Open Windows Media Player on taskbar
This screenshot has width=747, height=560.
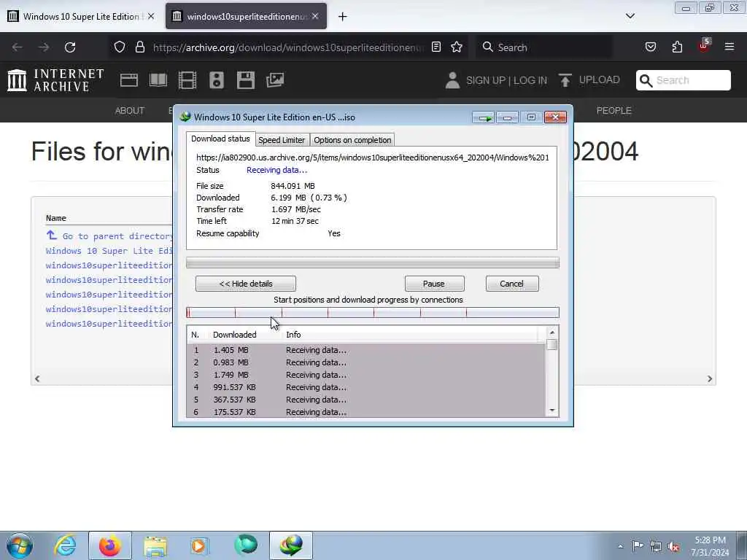coord(200,545)
